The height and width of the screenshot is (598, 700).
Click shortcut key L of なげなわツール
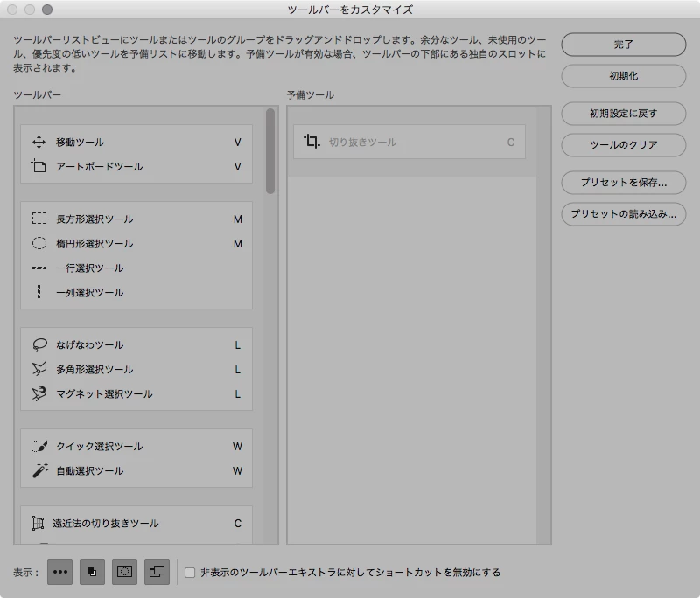[x=237, y=345]
